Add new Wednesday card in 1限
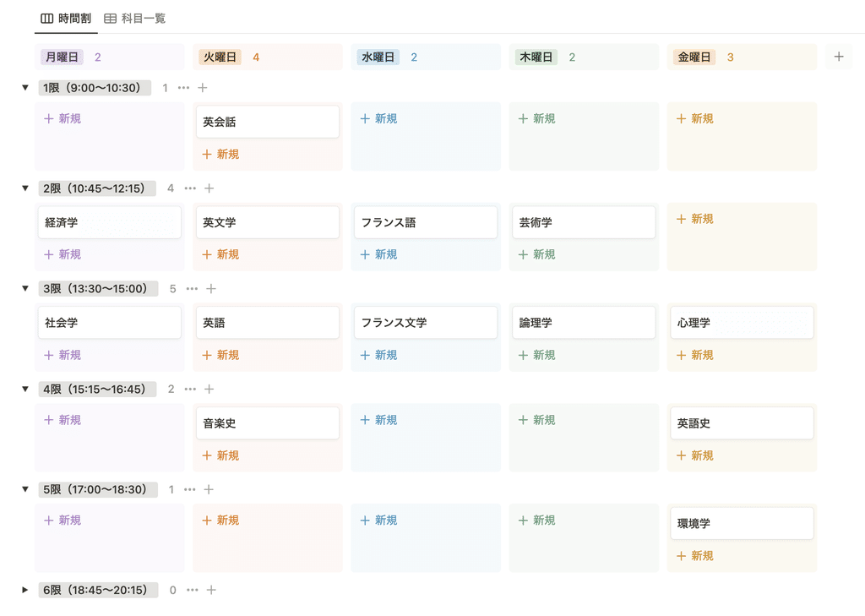 coord(378,118)
